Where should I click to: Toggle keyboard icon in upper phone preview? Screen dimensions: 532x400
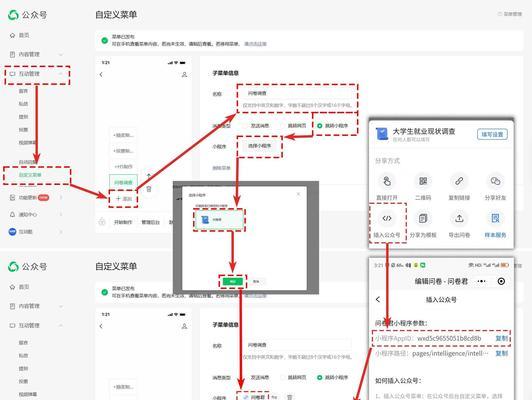102,222
